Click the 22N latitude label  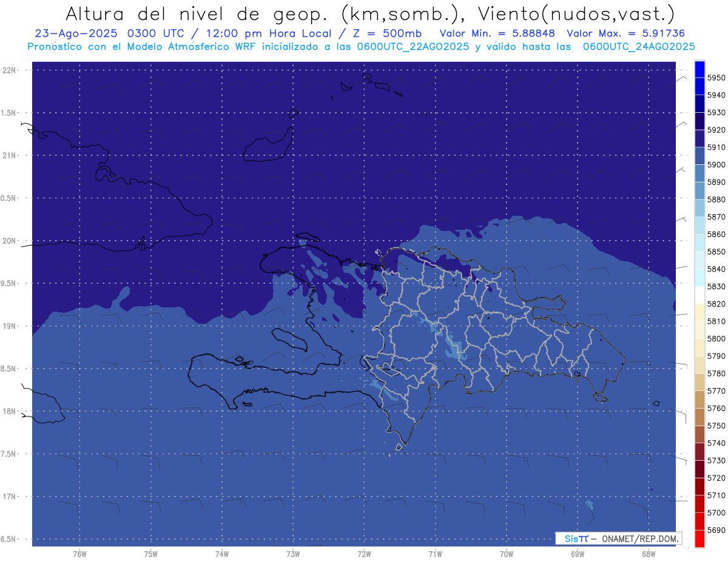(10, 70)
